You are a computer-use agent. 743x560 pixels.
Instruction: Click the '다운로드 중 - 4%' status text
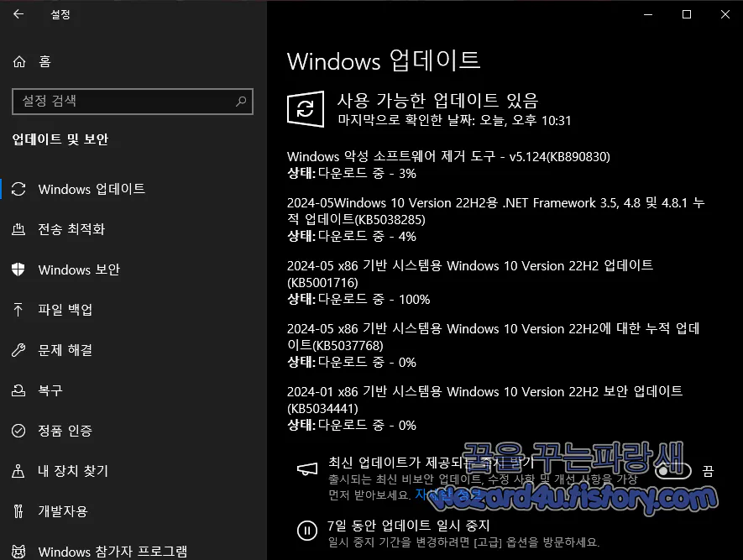(367, 236)
